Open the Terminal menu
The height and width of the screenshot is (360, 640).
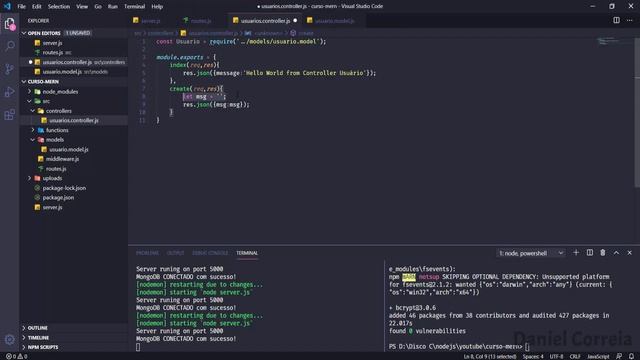(x=135, y=7)
